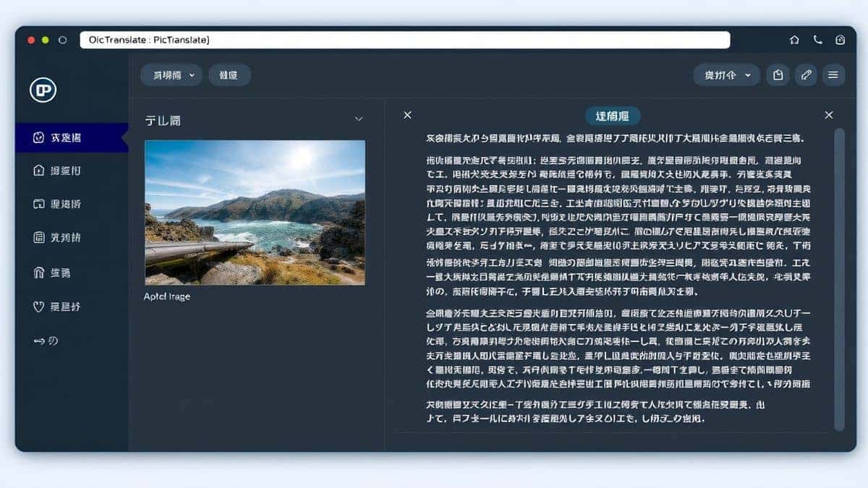Click the red window close dot
The width and height of the screenshot is (868, 488).
(x=31, y=40)
